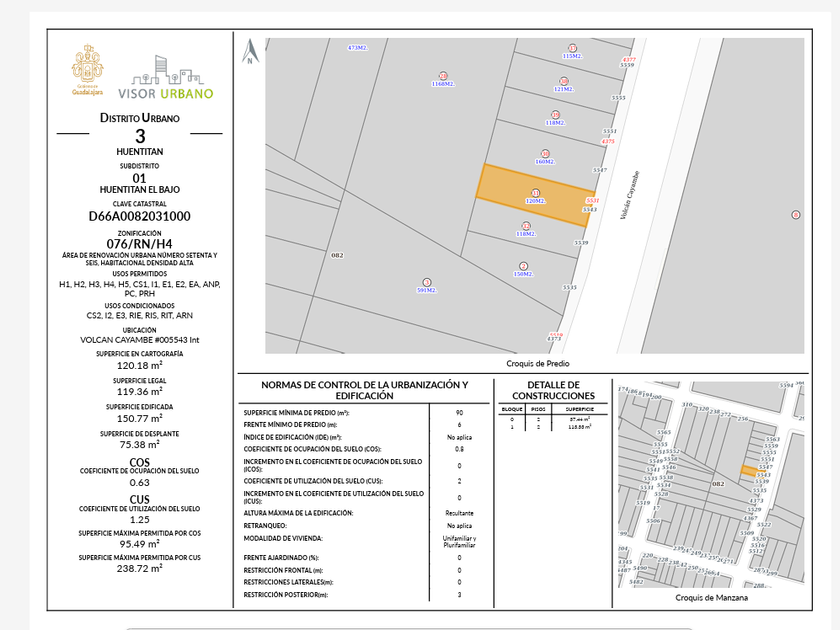Click the Distrito Urbano heading
The height and width of the screenshot is (630, 840).
click(140, 118)
